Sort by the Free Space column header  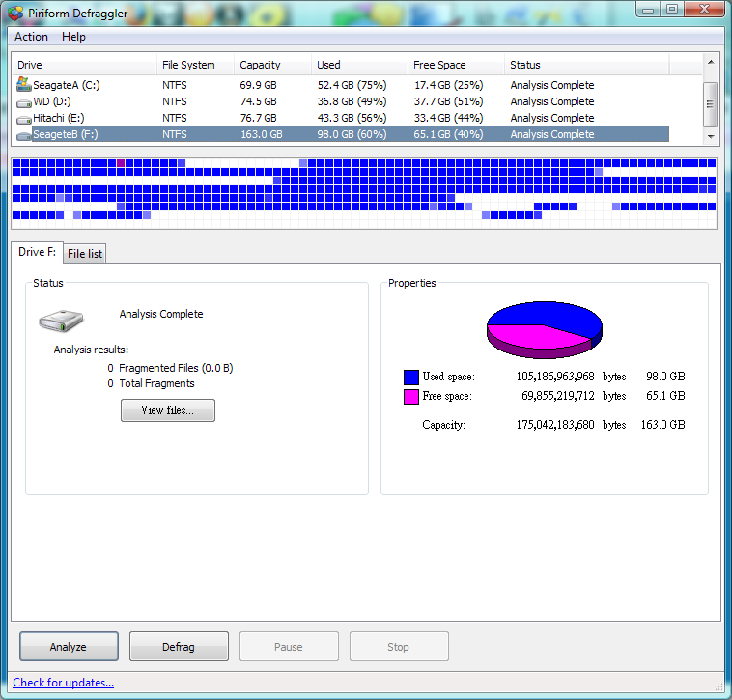(456, 65)
